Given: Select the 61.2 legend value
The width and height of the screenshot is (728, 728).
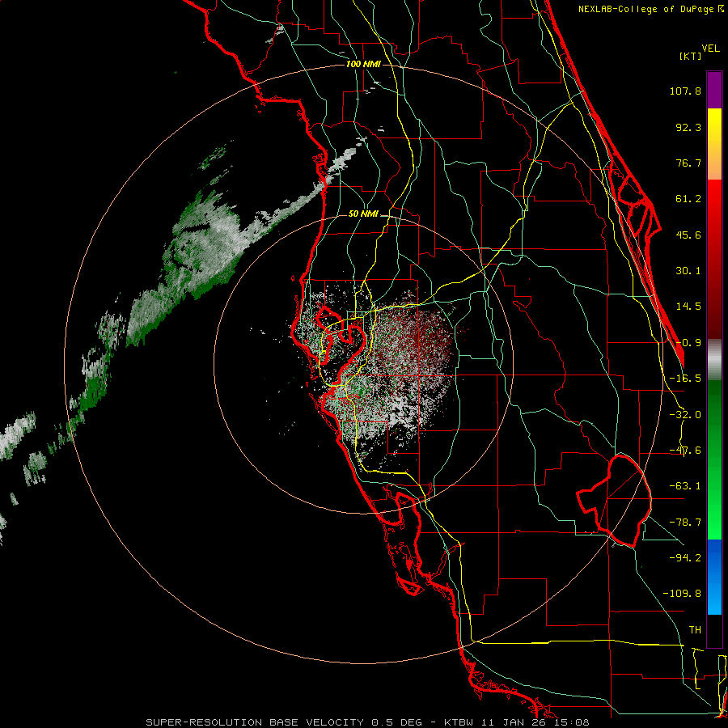Looking at the screenshot, I should point(688,199).
